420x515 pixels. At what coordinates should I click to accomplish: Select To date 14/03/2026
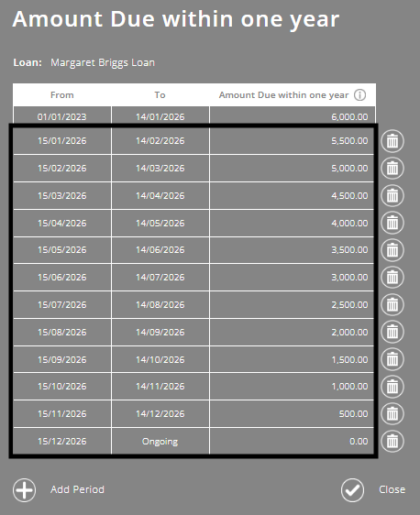pos(160,169)
